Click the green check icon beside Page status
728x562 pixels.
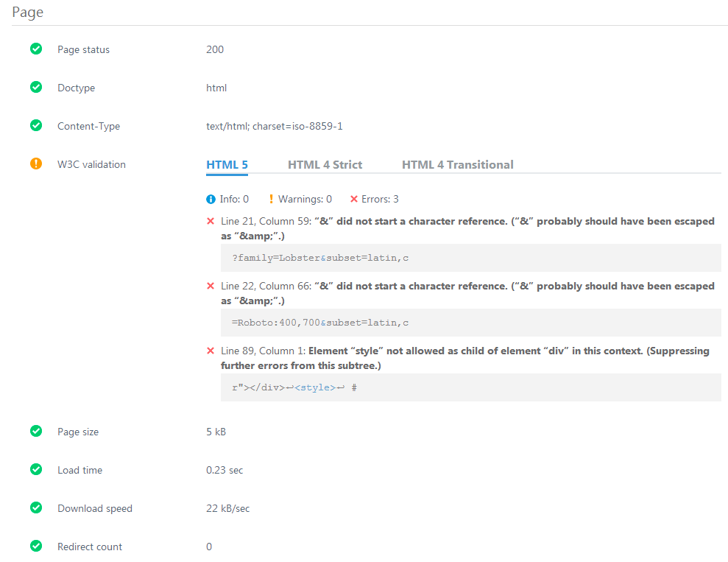[36, 49]
